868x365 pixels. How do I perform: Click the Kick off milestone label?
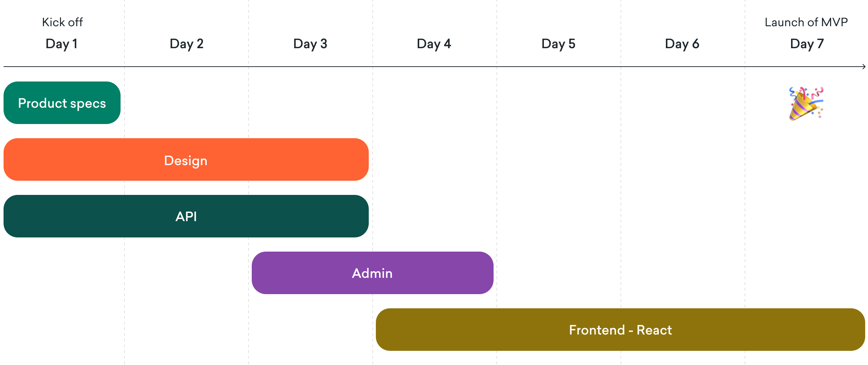62,22
